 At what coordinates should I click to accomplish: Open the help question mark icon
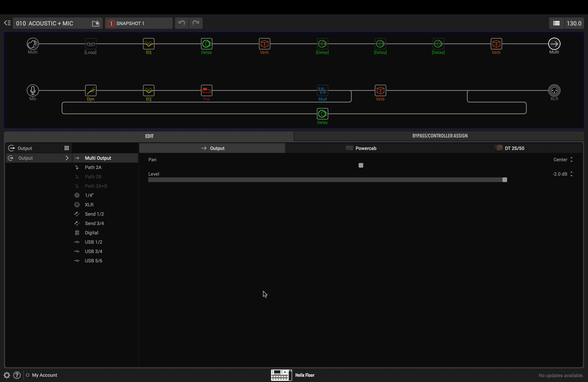point(17,375)
